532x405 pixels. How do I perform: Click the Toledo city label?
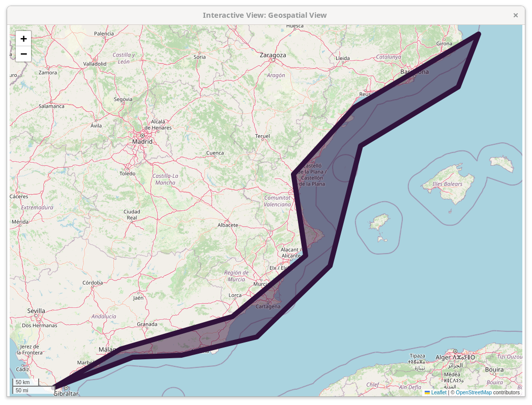(x=127, y=173)
